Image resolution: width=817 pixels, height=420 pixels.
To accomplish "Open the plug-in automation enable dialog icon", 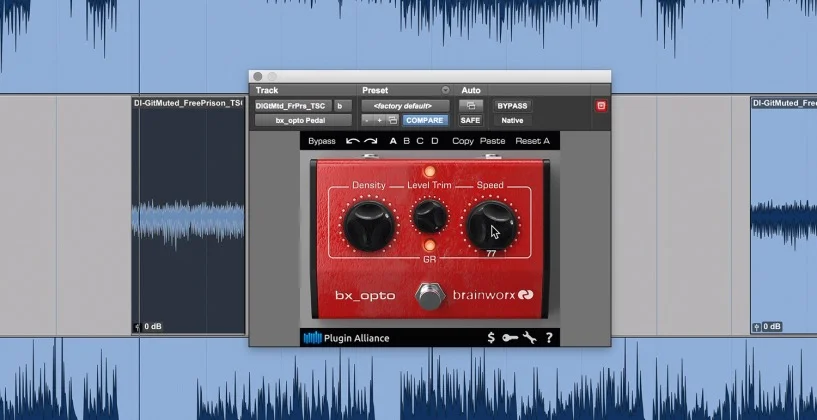I will [x=471, y=106].
